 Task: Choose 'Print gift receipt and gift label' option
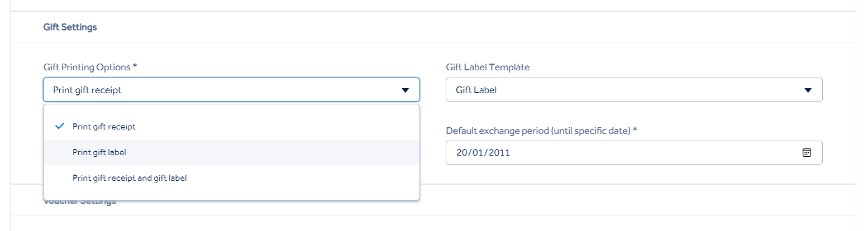click(x=231, y=178)
